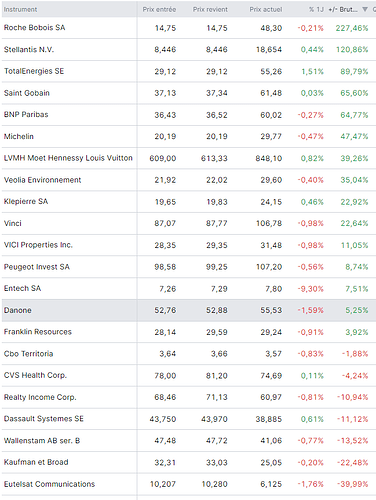Screen dimensions: 376x500
Task: Select TotalEnergies SE instrument
Action: (34, 71)
